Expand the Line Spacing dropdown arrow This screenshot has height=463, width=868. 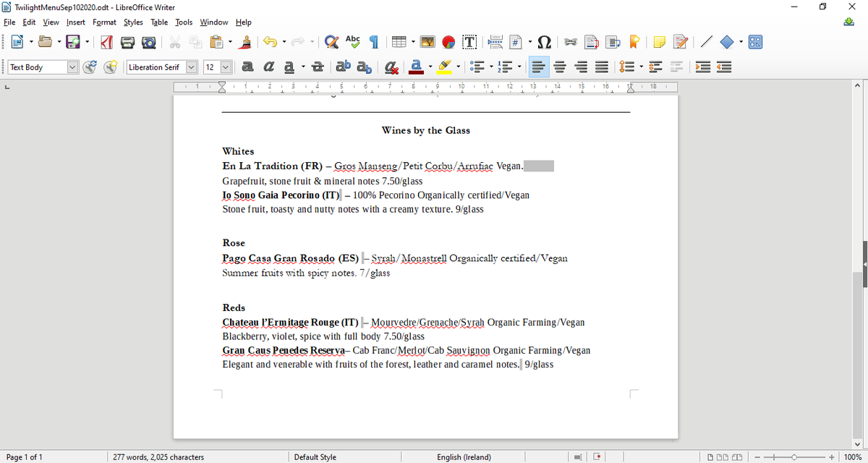(x=640, y=67)
